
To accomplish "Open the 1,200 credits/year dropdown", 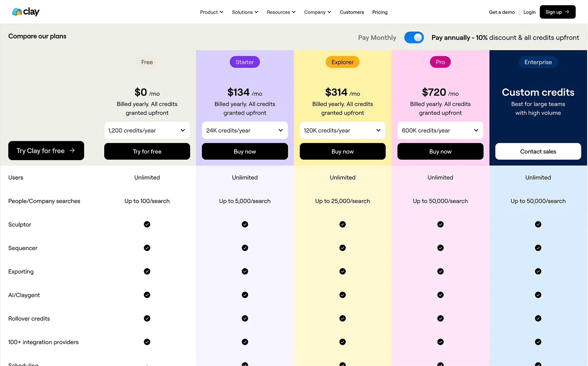I will pos(147,130).
